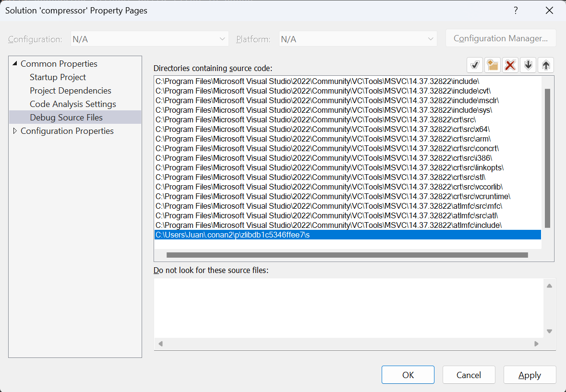Collapse the Common Properties section
The height and width of the screenshot is (392, 566).
click(x=15, y=63)
